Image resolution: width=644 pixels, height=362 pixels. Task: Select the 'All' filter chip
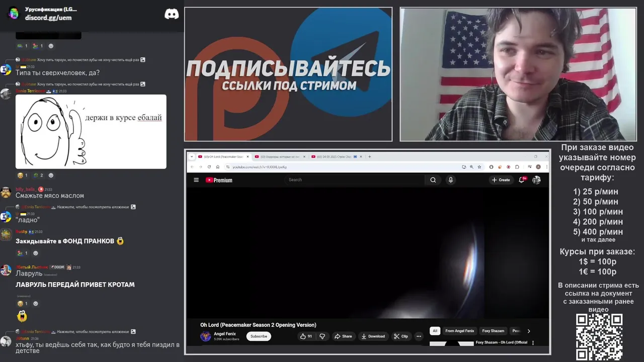coord(435,331)
